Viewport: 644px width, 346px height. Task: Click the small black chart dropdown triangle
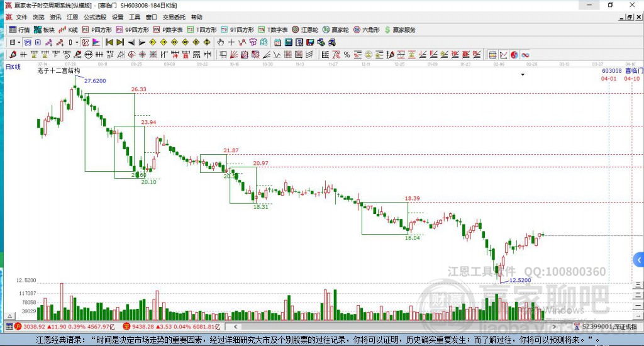point(523,75)
